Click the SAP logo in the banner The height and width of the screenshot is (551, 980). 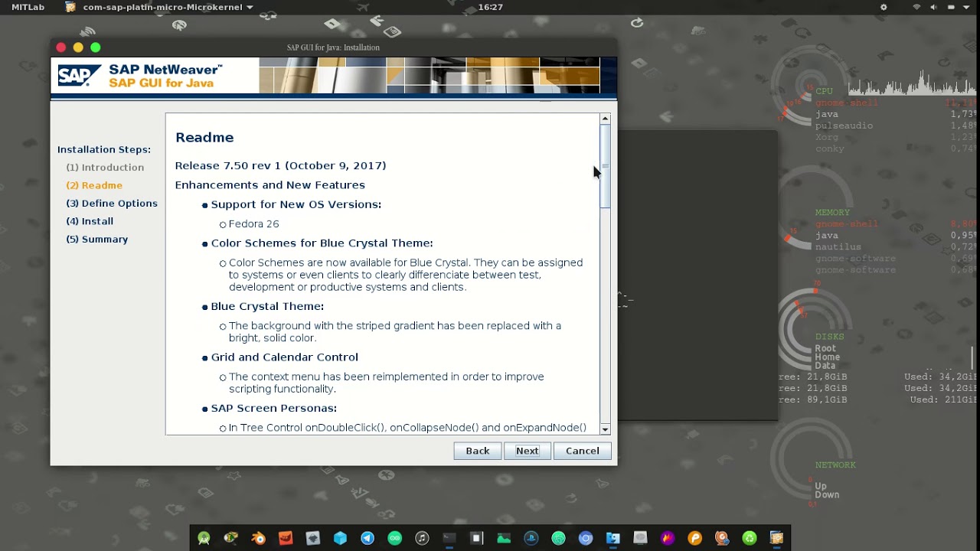tap(79, 76)
